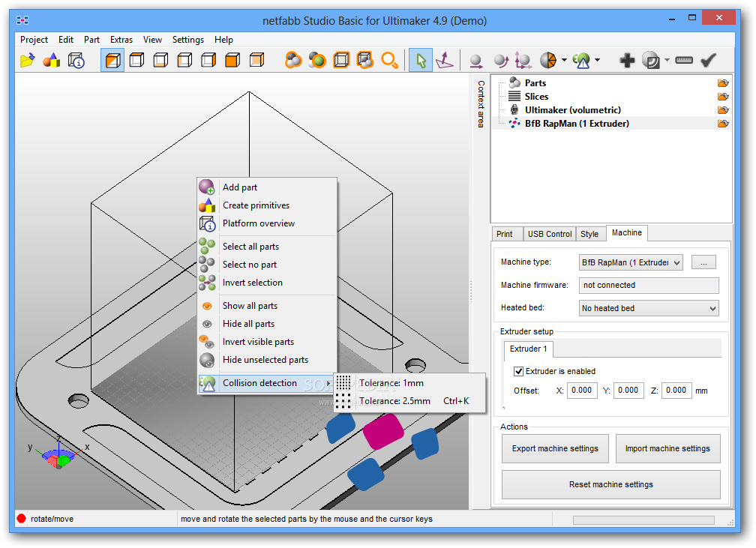Open the Project menu

34,40
